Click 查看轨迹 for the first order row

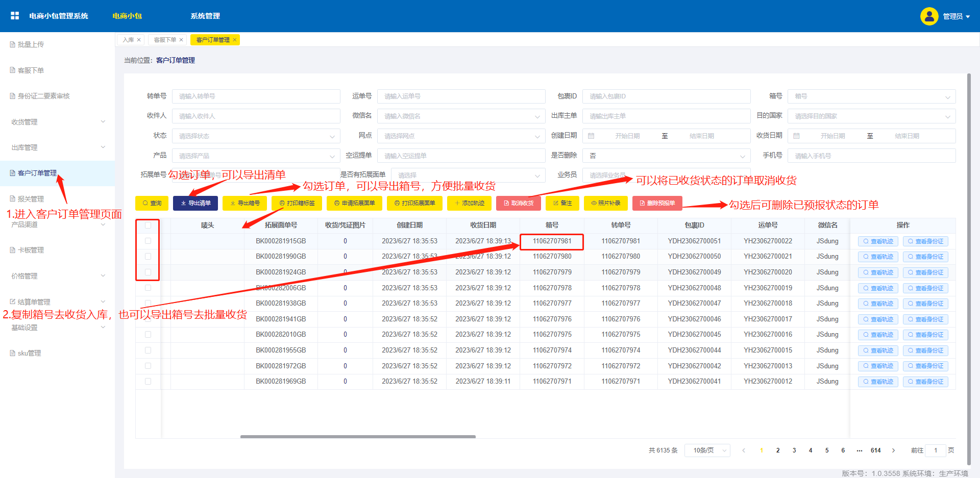point(878,241)
